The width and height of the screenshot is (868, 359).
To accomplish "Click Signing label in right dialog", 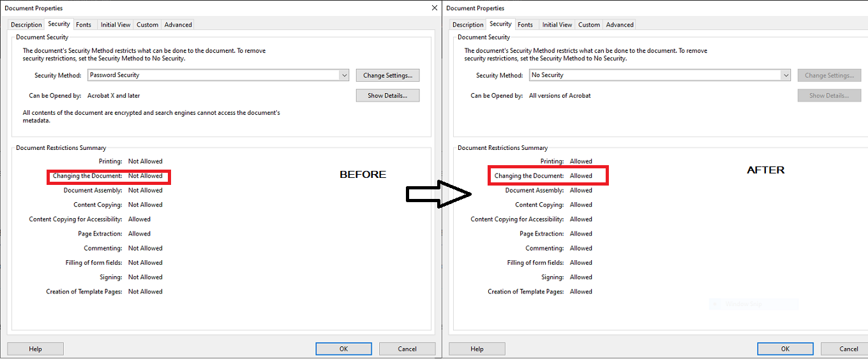I will pos(553,277).
